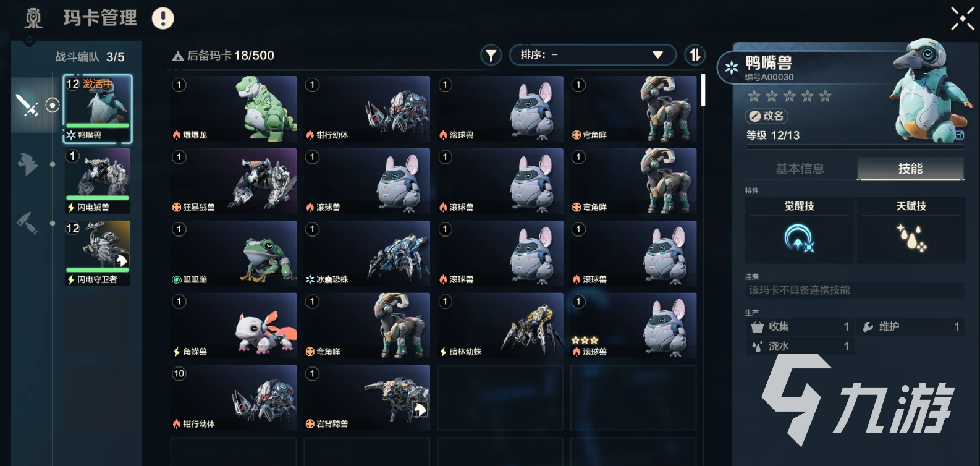Viewport: 980px width, 466px height.
Task: Click the yellow exclamation info icon
Action: 163,18
